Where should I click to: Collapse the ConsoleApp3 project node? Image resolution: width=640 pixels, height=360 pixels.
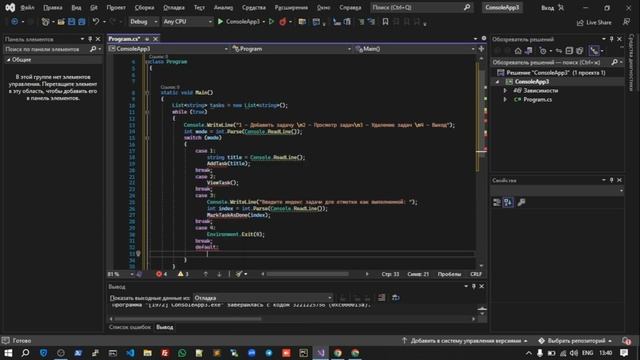coord(497,82)
